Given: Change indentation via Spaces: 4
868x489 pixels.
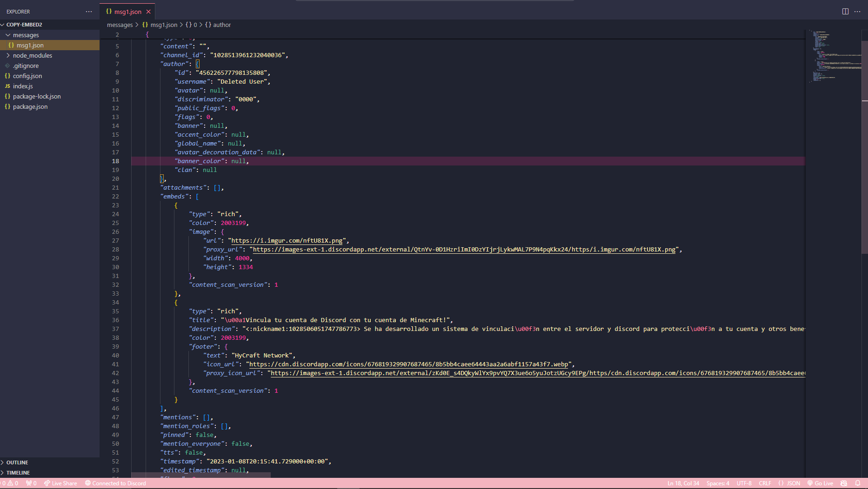Looking at the screenshot, I should click(718, 483).
